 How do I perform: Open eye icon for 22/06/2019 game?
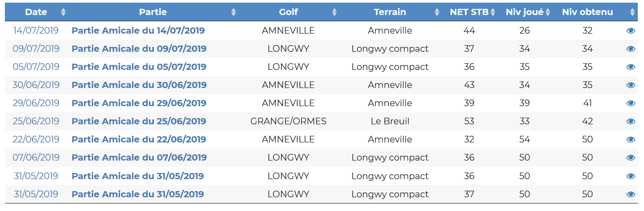pyautogui.click(x=630, y=140)
